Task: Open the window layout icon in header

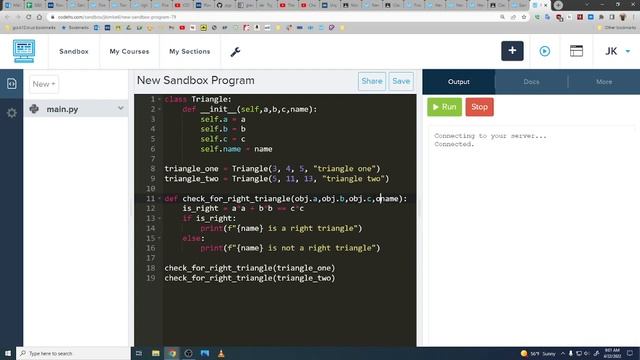Action: tap(576, 51)
